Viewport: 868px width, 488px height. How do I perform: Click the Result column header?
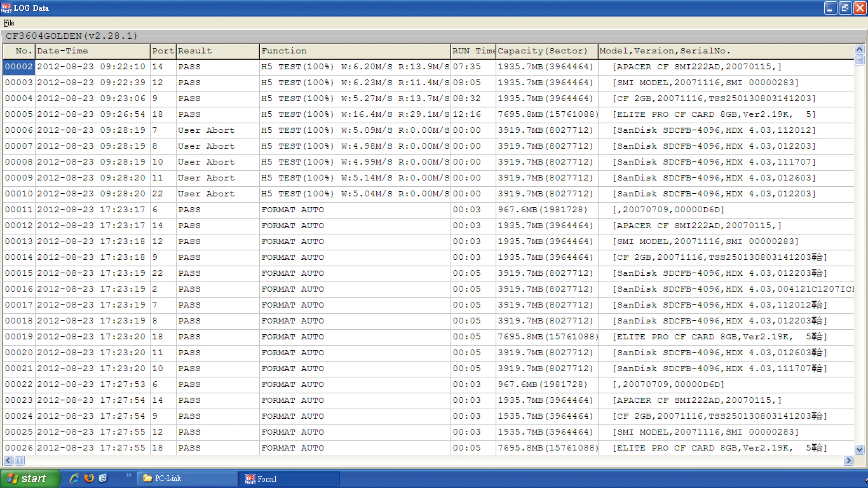pyautogui.click(x=217, y=51)
